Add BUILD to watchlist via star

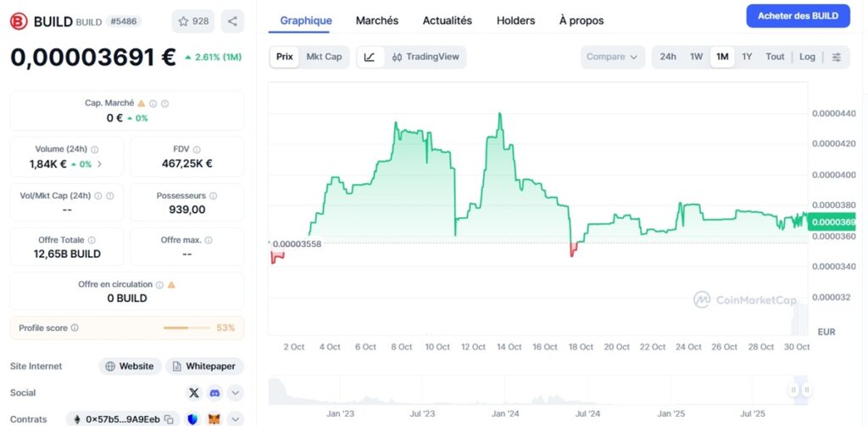[x=193, y=21]
